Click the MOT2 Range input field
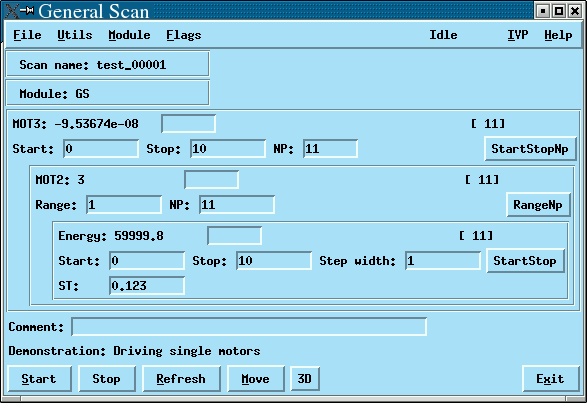The width and height of the screenshot is (587, 403). 124,205
